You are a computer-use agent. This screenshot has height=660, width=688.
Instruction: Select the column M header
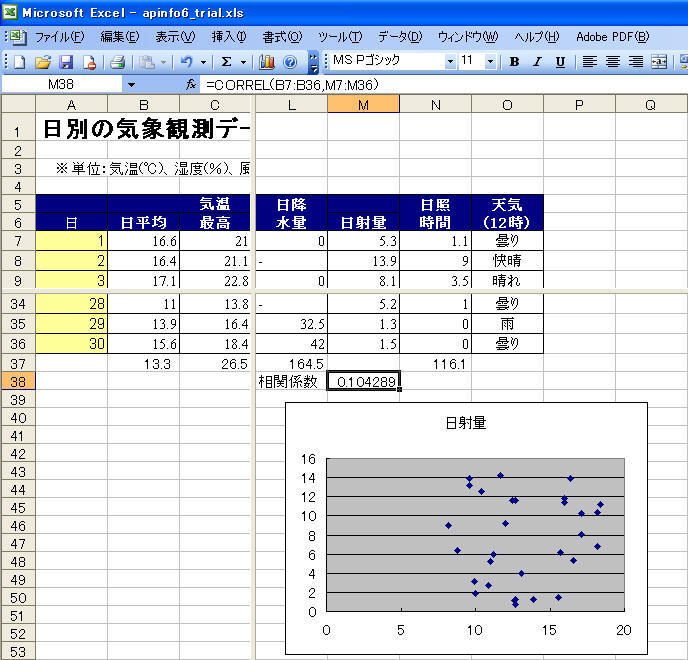tap(363, 104)
